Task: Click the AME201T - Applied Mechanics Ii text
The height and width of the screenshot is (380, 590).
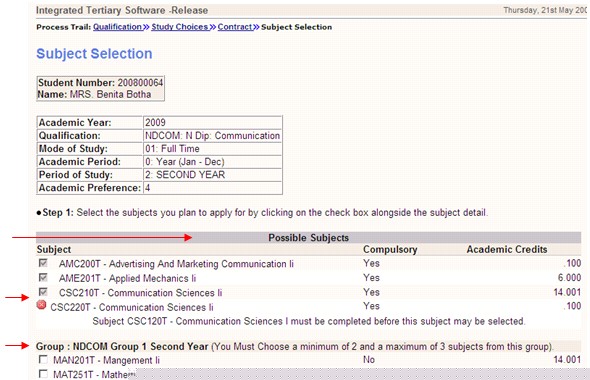Action: tap(128, 278)
